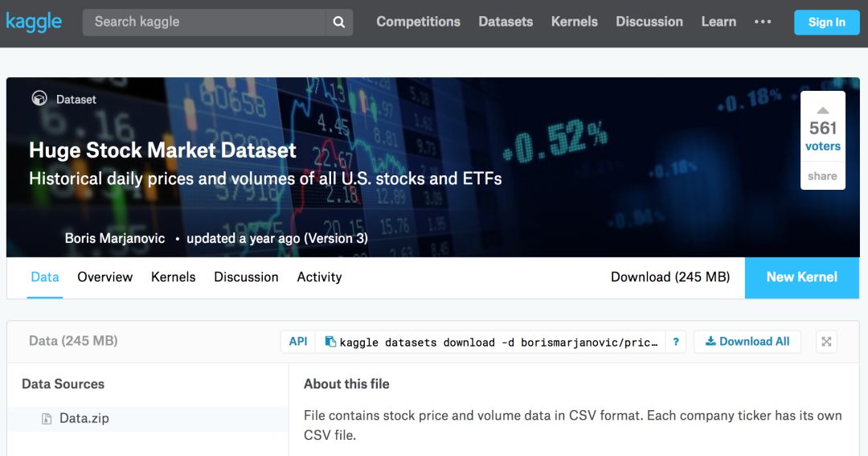868x456 pixels.
Task: Click the Sign In button
Action: [x=826, y=22]
